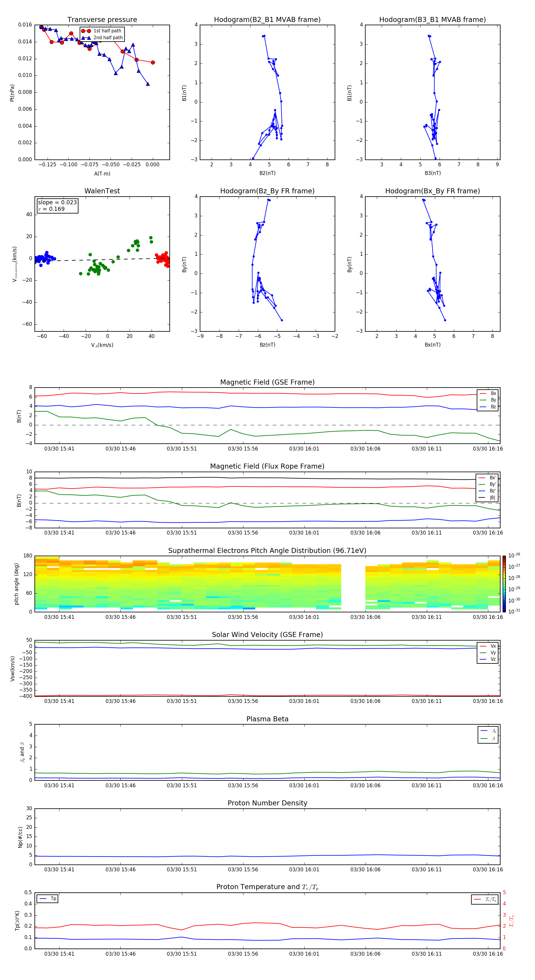Image resolution: width=535 pixels, height=980 pixels.
Task: Click the 'r = 0.169' annotation
Action: point(51,209)
